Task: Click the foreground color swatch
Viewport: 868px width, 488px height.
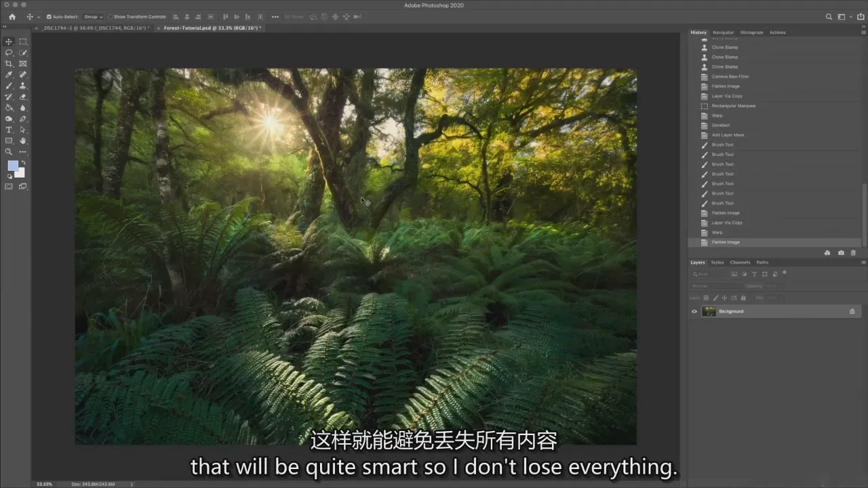Action: [x=13, y=166]
